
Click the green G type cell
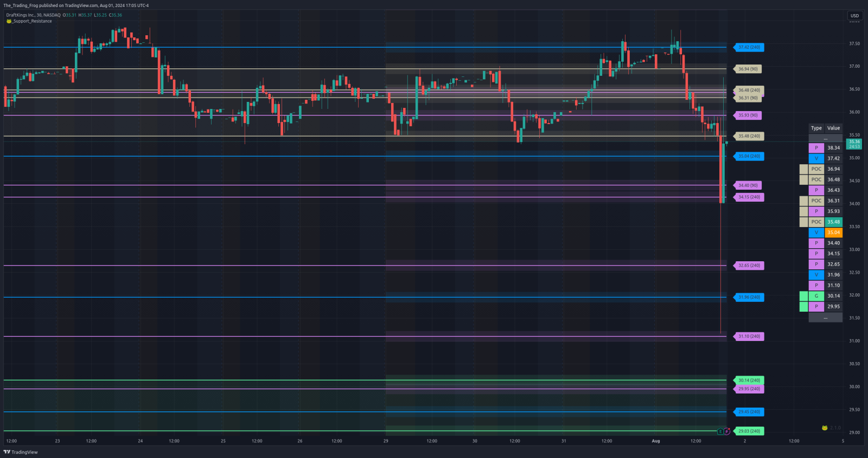[x=816, y=296]
